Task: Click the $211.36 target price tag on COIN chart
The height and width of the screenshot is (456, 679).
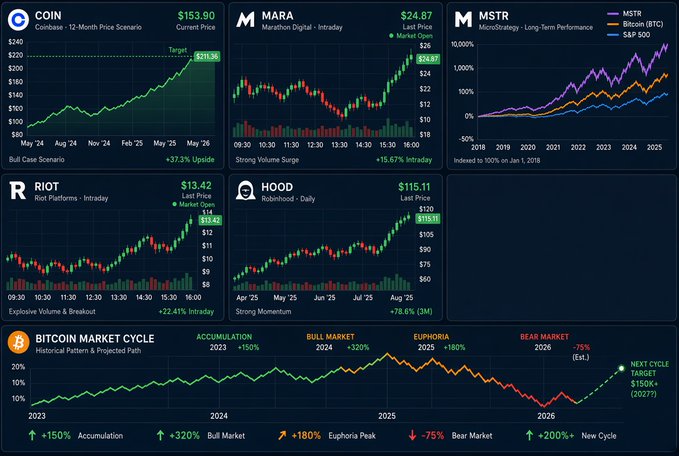Action: click(207, 56)
